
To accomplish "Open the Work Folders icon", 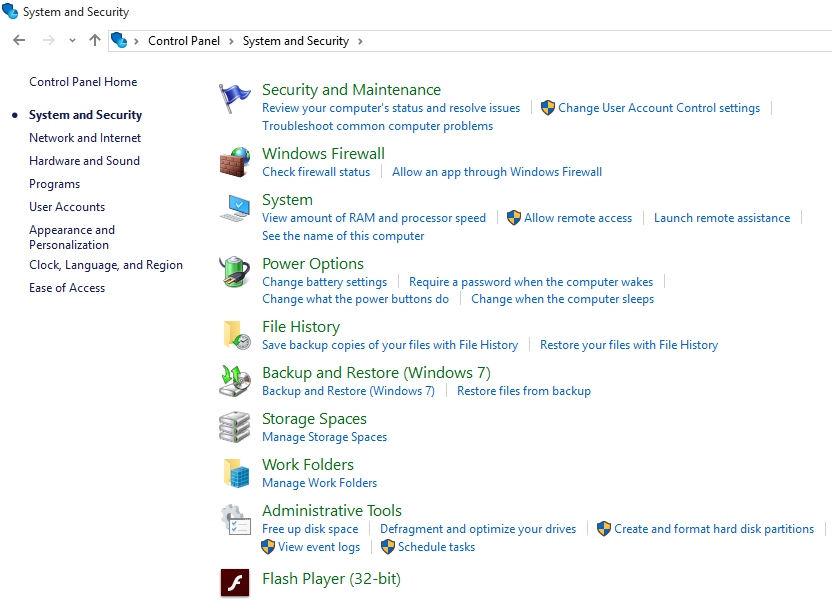I will (x=236, y=473).
